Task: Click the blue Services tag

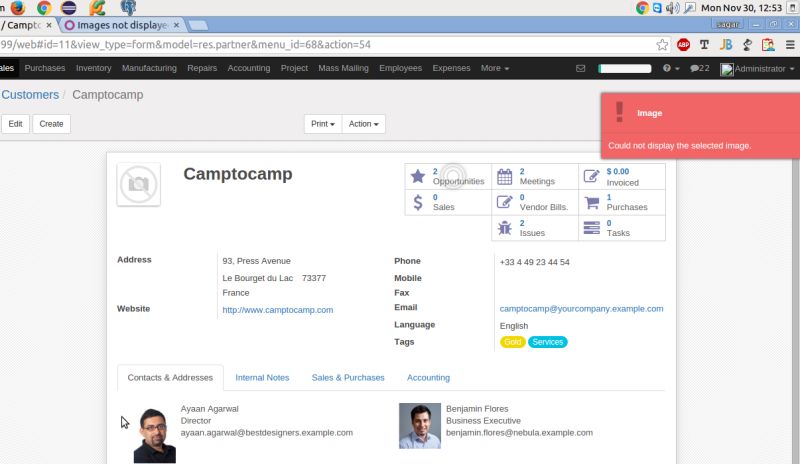Action: tap(547, 342)
